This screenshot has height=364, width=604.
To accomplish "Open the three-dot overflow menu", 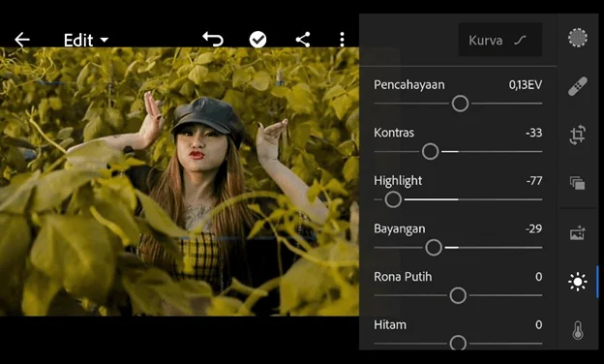I will pos(342,40).
